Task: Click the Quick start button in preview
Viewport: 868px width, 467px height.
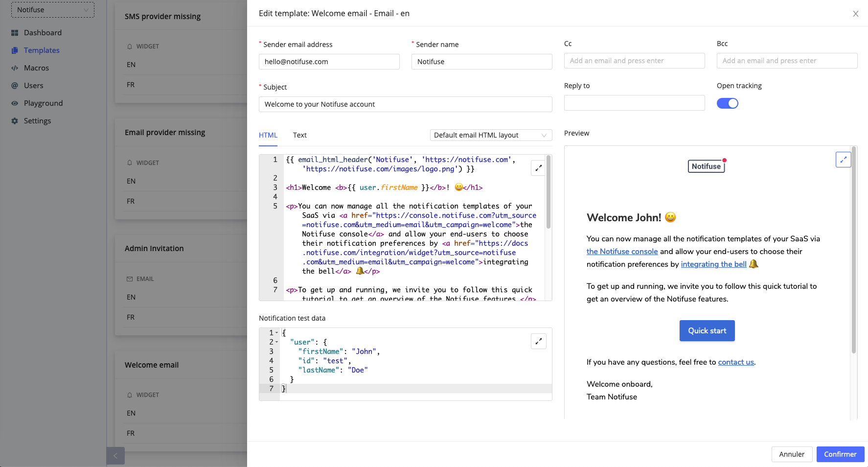Action: [x=707, y=331]
